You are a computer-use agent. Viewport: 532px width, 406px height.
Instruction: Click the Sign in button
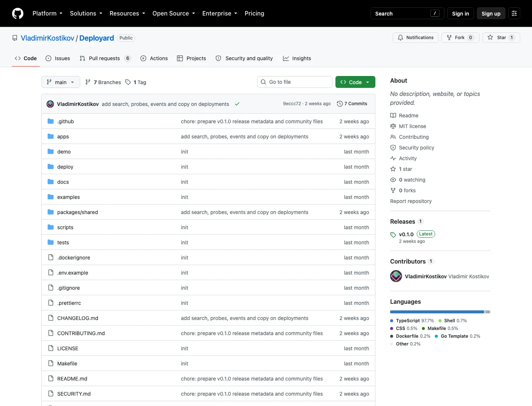460,13
